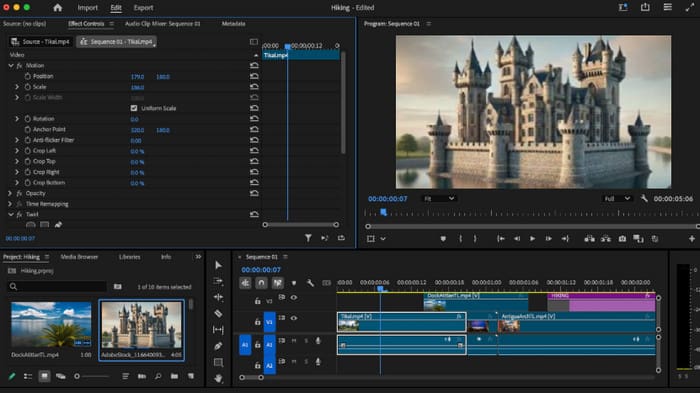Viewport: 700px width, 393px height.
Task: Open the Export tab
Action: pyautogui.click(x=143, y=8)
